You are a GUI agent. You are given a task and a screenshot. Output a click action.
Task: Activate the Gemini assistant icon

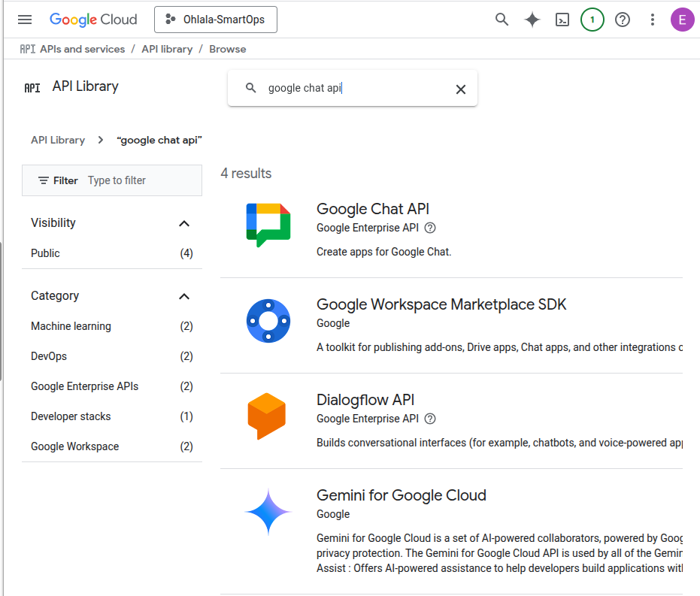pyautogui.click(x=532, y=20)
